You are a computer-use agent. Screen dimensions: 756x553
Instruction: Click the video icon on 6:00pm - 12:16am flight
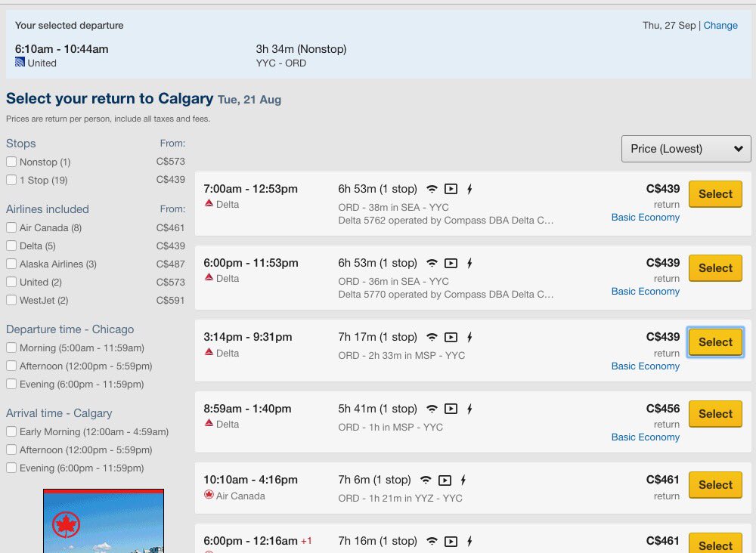coord(451,542)
